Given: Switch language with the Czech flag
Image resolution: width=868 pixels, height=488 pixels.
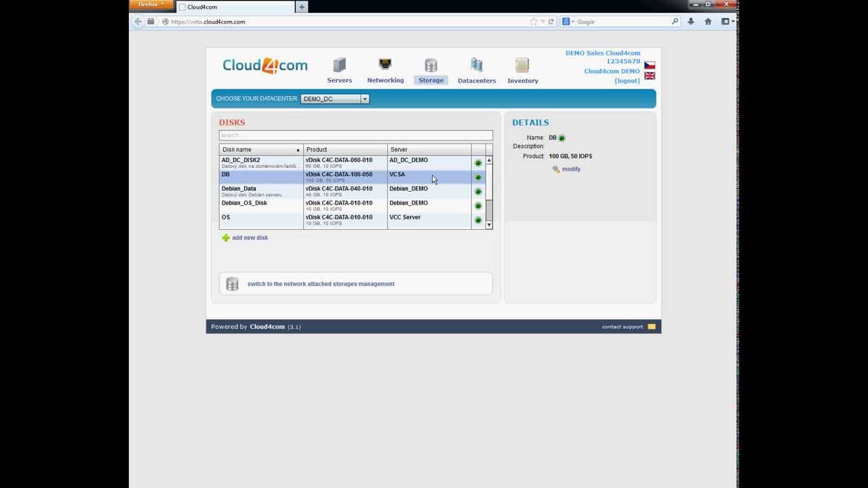Looking at the screenshot, I should [650, 65].
